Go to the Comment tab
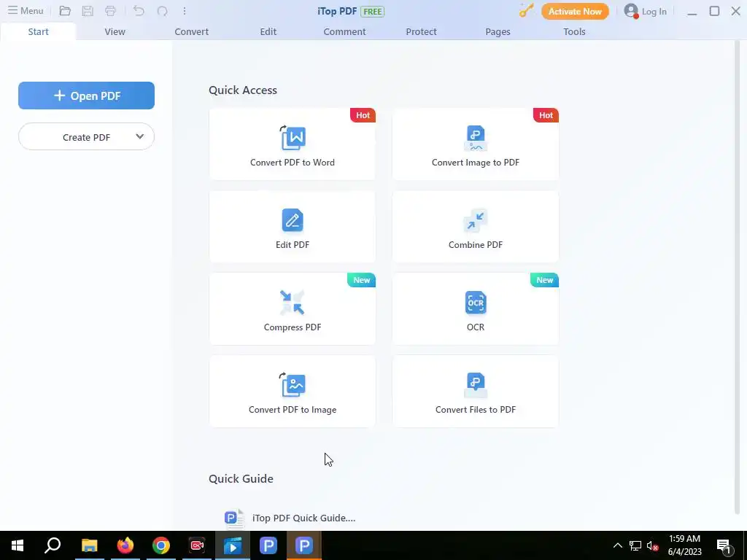 344,31
